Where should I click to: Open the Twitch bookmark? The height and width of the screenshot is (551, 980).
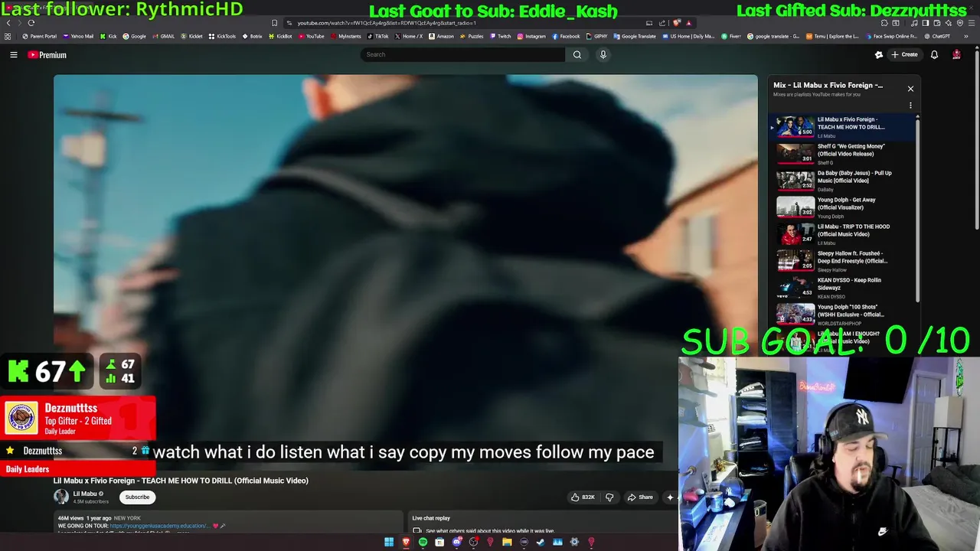[501, 36]
